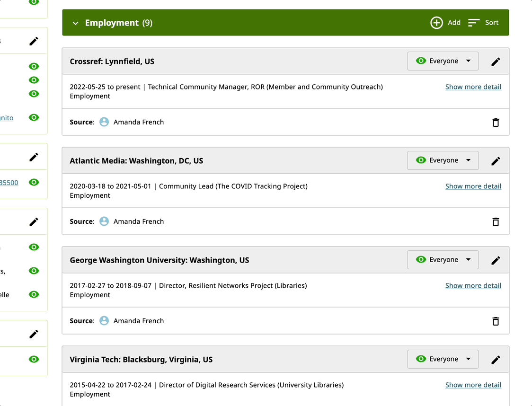The height and width of the screenshot is (406, 532).
Task: Click Amanda French source name under George Washington
Action: pos(138,321)
